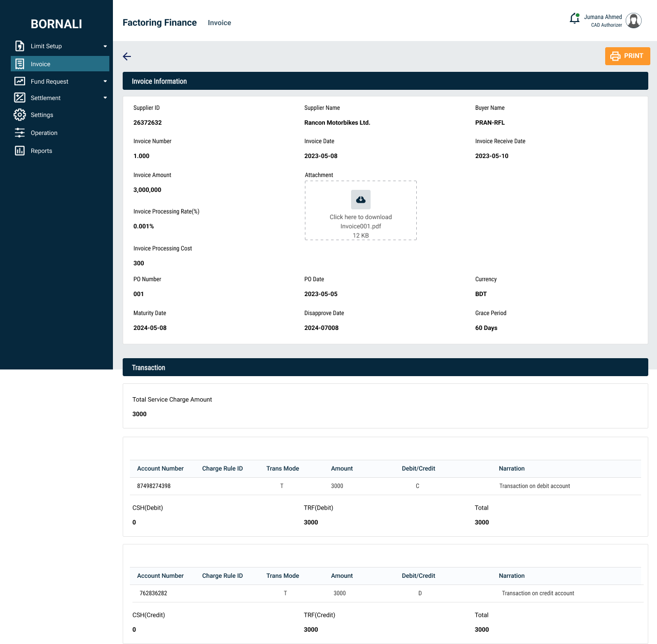The image size is (657, 644).
Task: Click buyer name PRAN-RFL
Action: [x=490, y=123]
